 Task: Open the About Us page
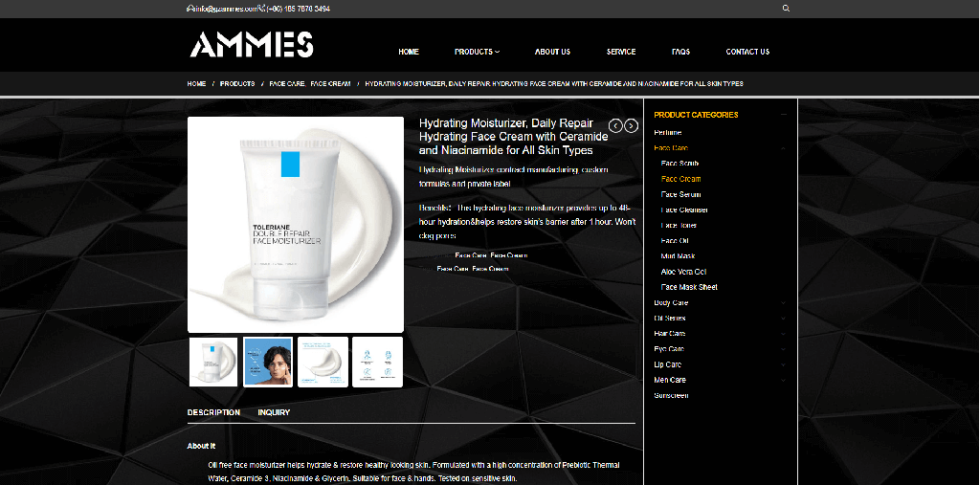pos(552,52)
